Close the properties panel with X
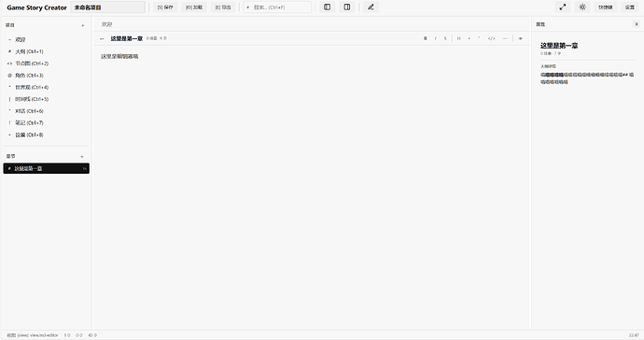The height and width of the screenshot is (340, 644). tap(637, 24)
